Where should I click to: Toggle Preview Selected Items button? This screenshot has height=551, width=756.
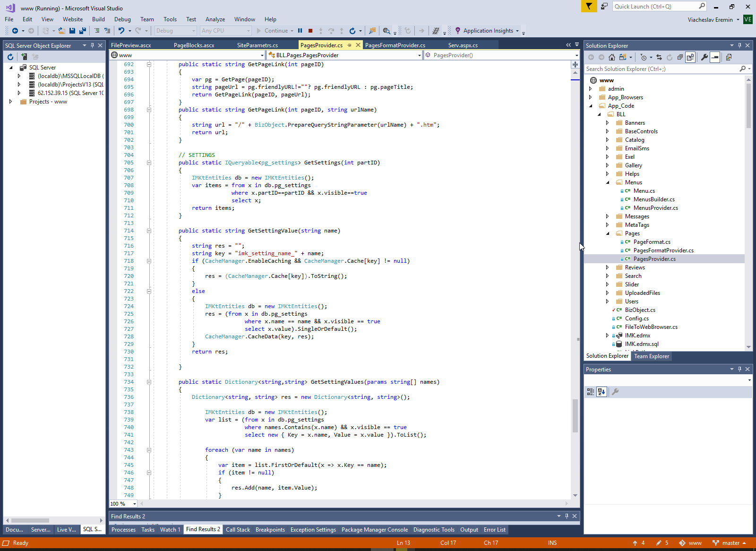point(715,57)
